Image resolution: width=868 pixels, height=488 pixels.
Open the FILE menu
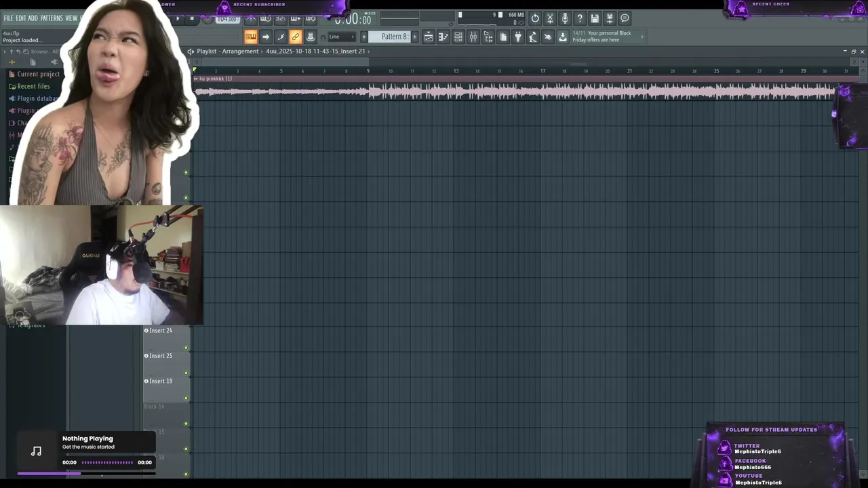[x=8, y=18]
